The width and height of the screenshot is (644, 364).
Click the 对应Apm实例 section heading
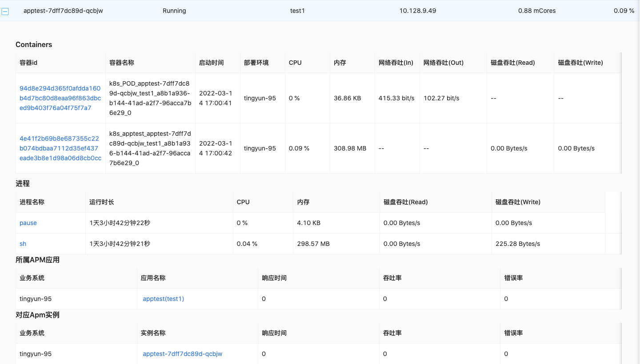(x=37, y=315)
